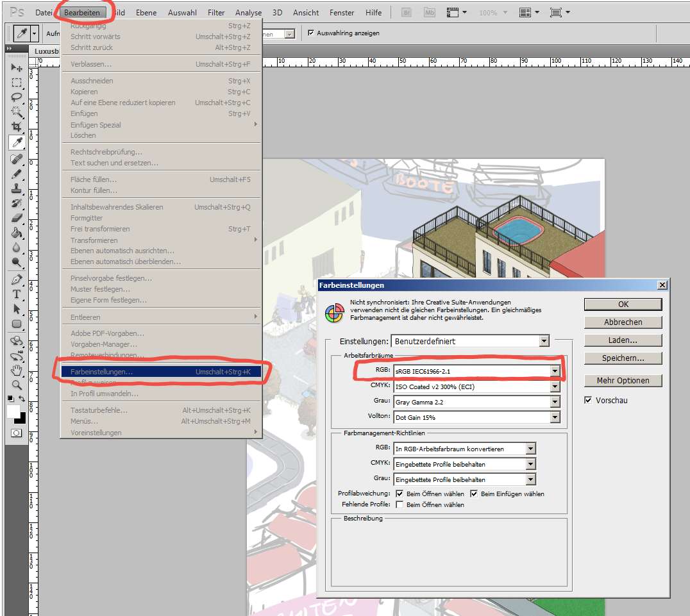Viewport: 690px width, 616px height.
Task: Toggle Fehlende Profile Beim Öffnen wählen checkbox
Action: tap(400, 504)
